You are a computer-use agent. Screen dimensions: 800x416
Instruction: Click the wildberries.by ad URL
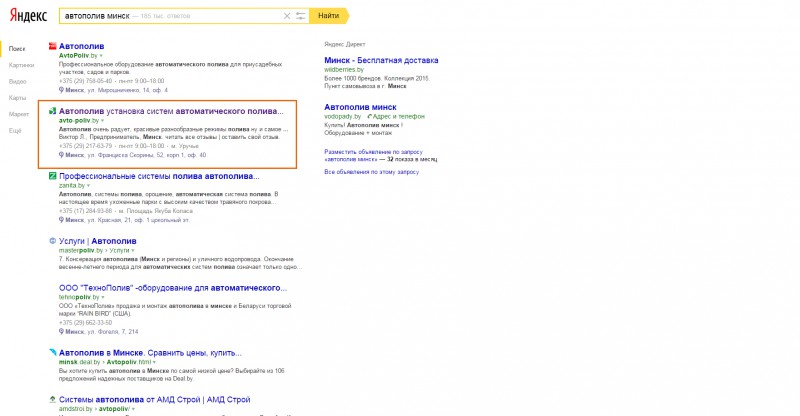click(x=344, y=69)
